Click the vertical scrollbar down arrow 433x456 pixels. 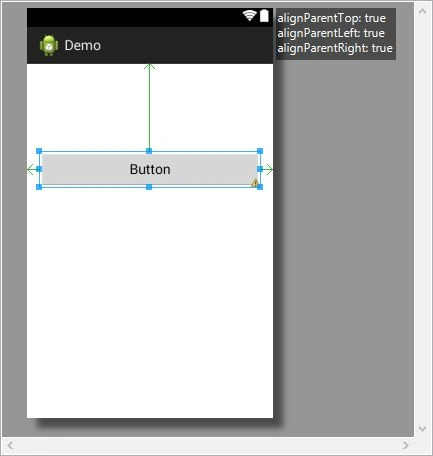(x=423, y=428)
